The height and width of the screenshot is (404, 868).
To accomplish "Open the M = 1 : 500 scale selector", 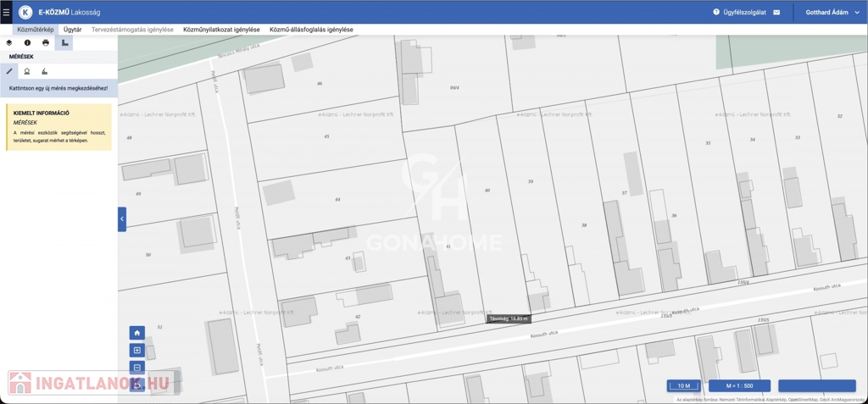I will point(739,385).
